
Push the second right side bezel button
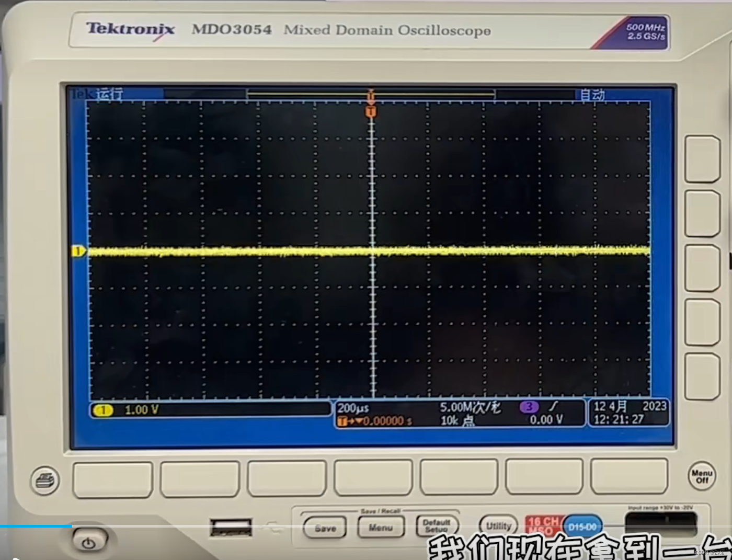point(703,213)
